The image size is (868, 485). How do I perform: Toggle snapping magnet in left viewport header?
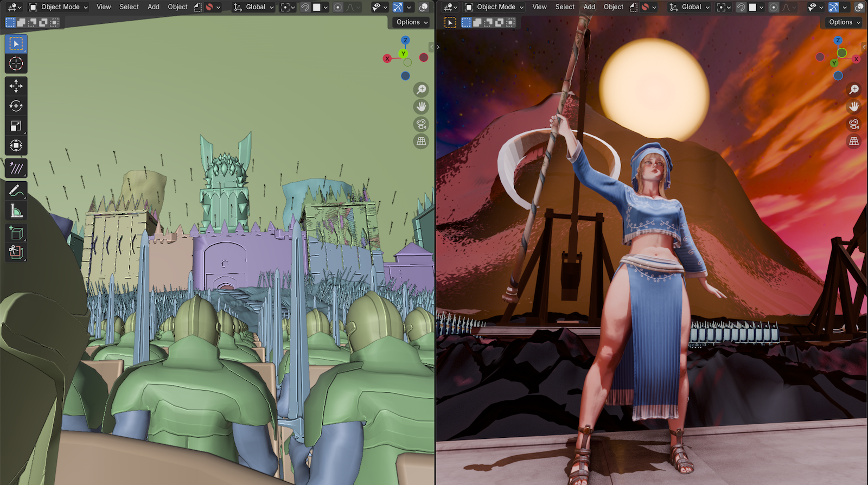coord(305,7)
